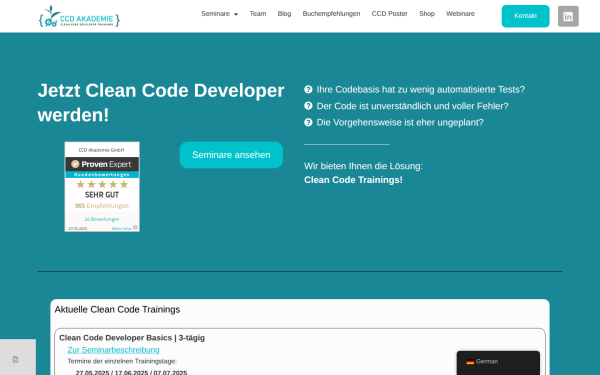
Task: Select the CCD Poster menu item
Action: click(390, 14)
